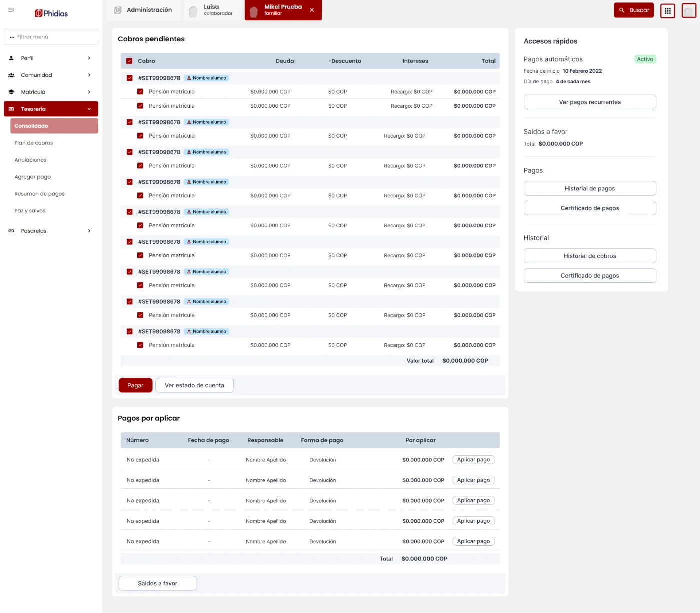Viewport: 700px width, 613px height.
Task: Click the Saldos a favor button
Action: point(158,583)
